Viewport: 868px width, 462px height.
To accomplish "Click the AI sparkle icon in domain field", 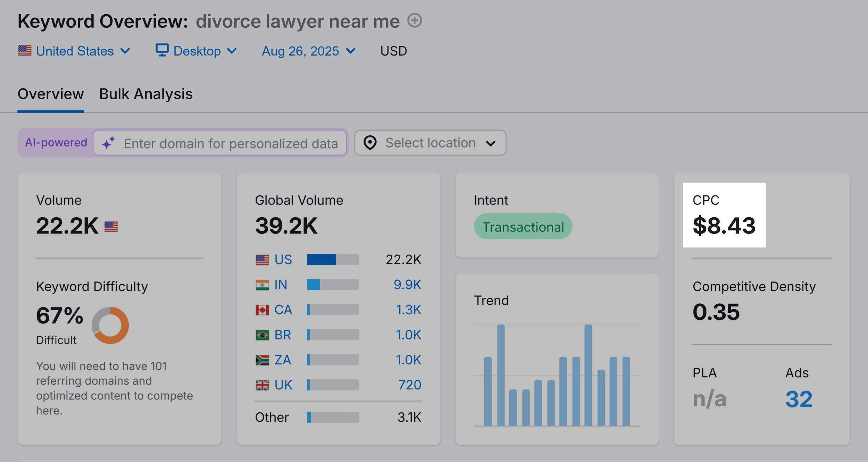I will click(108, 143).
